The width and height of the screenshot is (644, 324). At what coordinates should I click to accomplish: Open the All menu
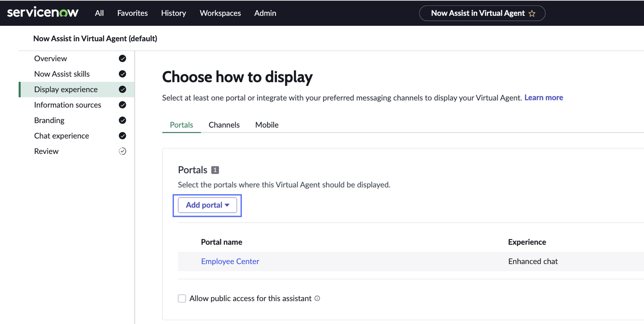pyautogui.click(x=99, y=13)
